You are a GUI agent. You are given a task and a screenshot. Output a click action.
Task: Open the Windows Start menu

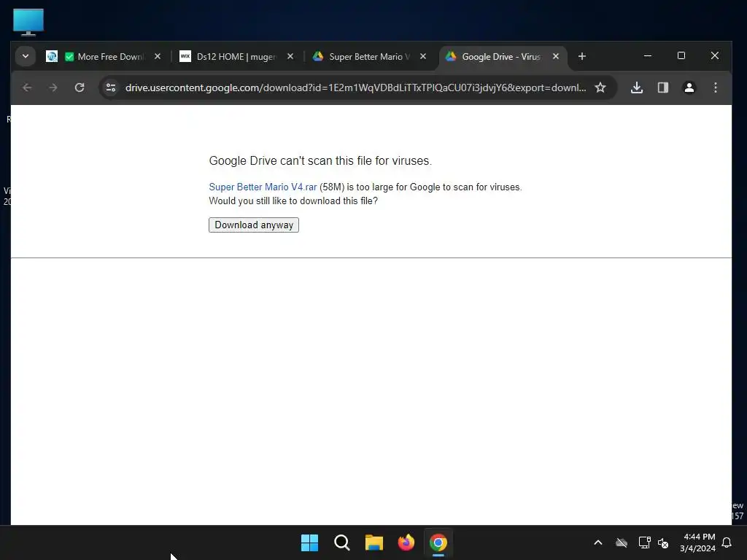[309, 542]
